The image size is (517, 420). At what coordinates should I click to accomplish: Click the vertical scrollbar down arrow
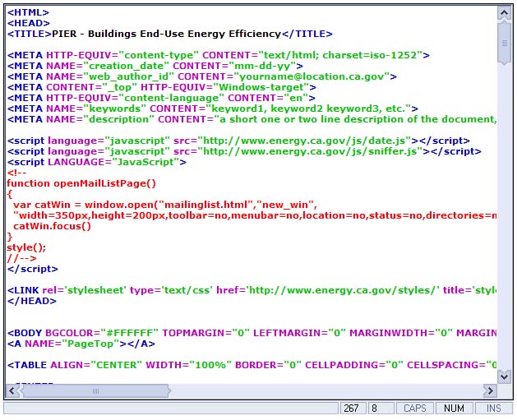click(x=504, y=376)
